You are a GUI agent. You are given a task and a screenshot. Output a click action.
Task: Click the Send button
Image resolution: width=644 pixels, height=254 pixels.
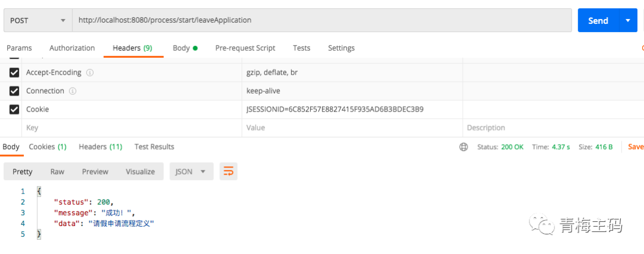pos(598,20)
